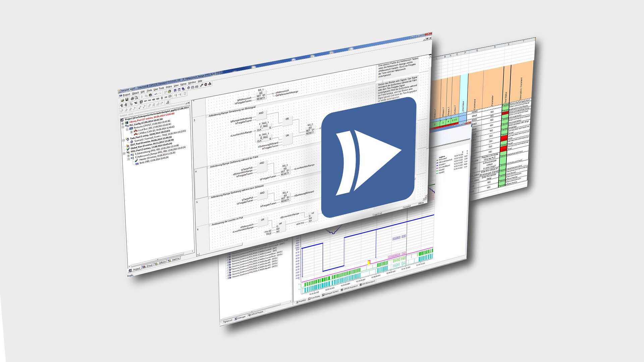Viewport: 644px width, 362px height.
Task: Click the Undo arrow toolbar icon
Action: 156,94
